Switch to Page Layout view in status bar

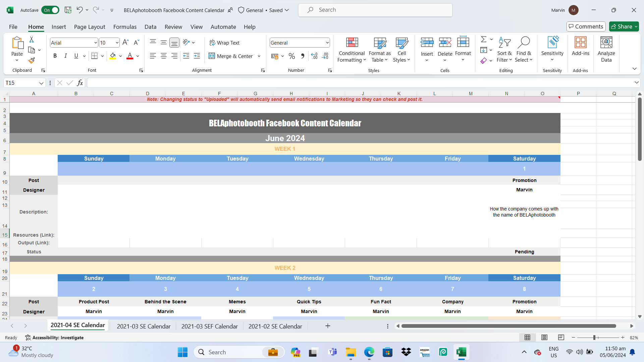[x=544, y=337]
